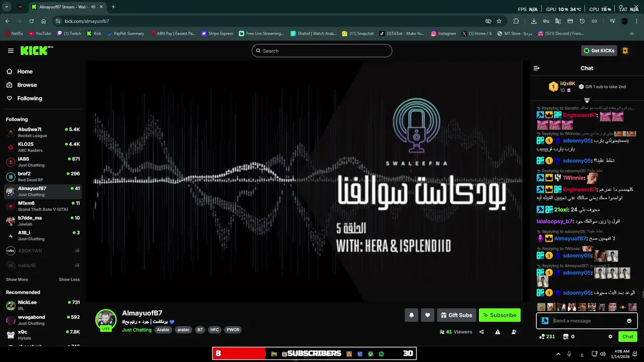This screenshot has height=362, width=644.
Task: Click the chat identity badge icon
Action: [545, 321]
